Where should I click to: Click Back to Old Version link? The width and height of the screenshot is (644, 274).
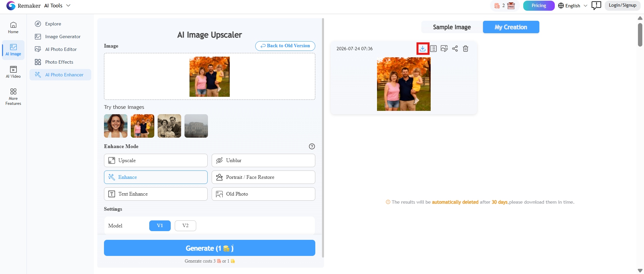coord(285,46)
